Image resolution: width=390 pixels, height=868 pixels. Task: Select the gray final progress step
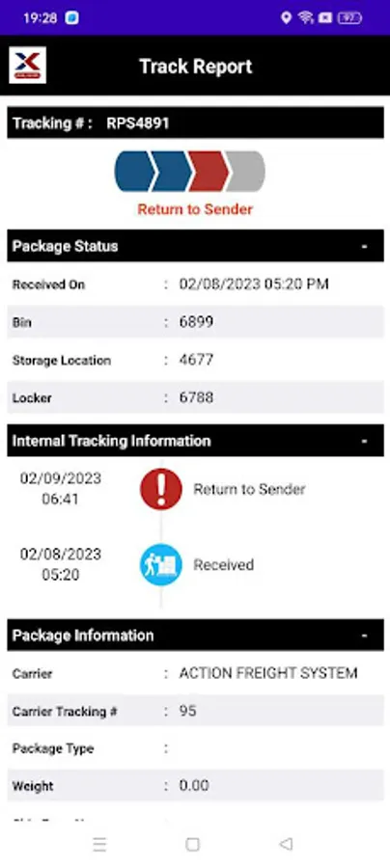click(245, 172)
